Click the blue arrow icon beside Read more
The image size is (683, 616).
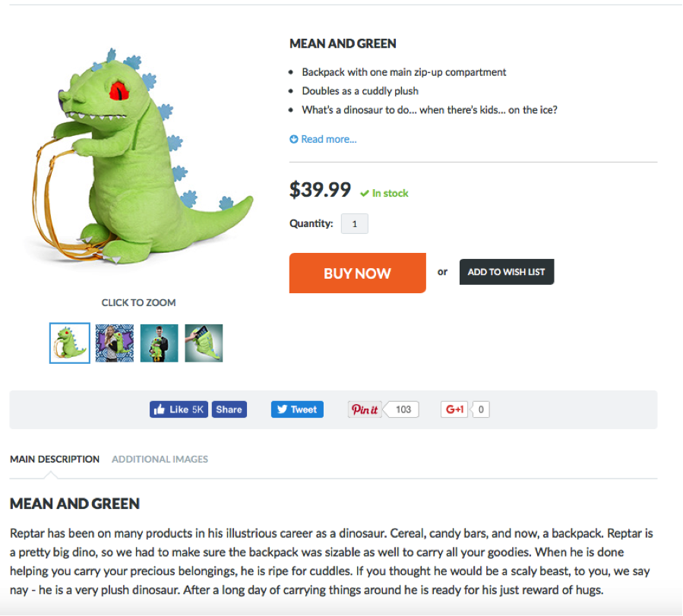293,139
